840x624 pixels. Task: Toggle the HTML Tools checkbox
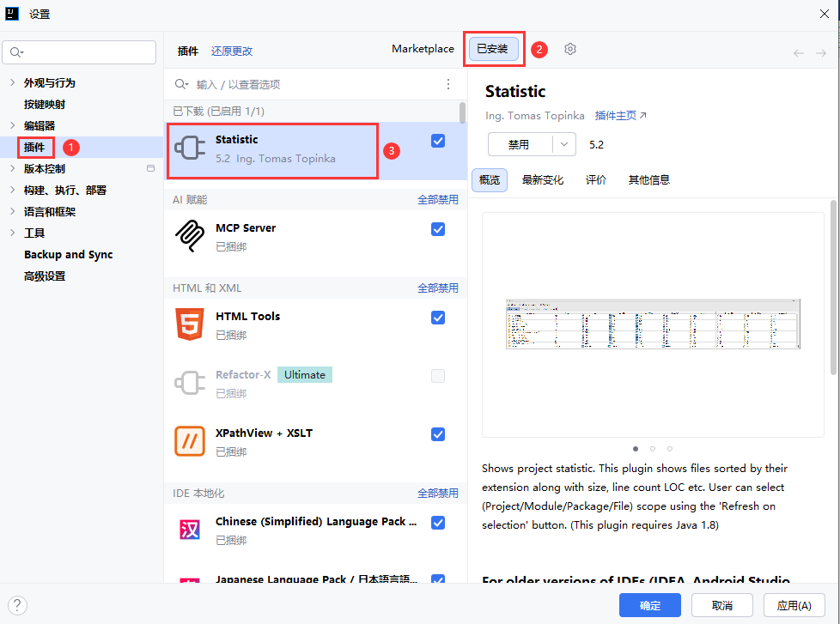tap(438, 318)
